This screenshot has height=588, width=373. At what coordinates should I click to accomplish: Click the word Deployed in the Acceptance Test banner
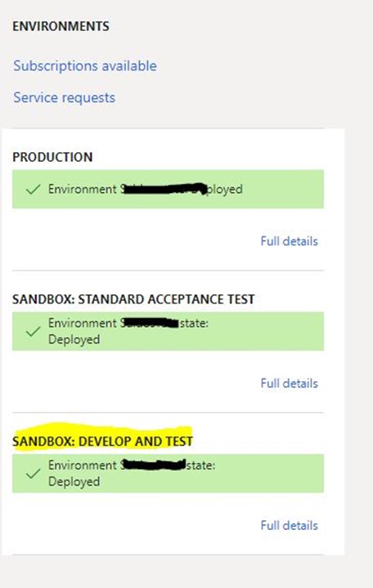click(74, 339)
